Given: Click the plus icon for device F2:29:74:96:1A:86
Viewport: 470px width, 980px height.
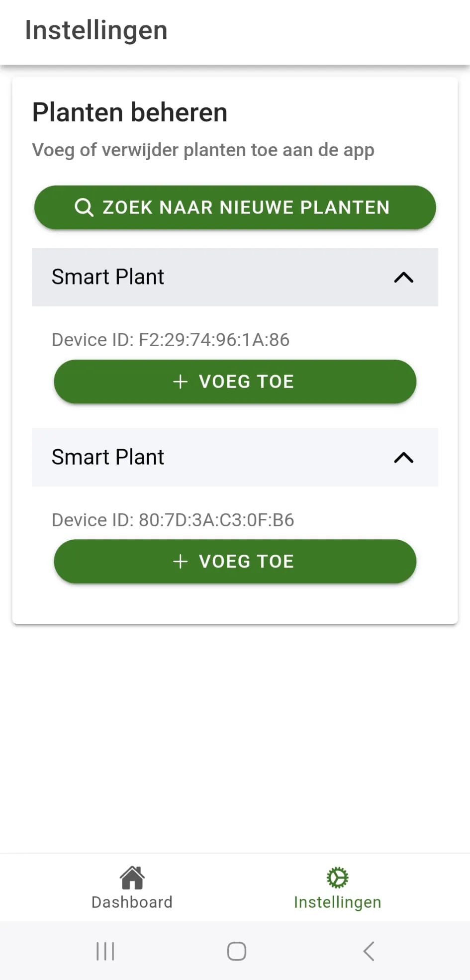Looking at the screenshot, I should [180, 382].
